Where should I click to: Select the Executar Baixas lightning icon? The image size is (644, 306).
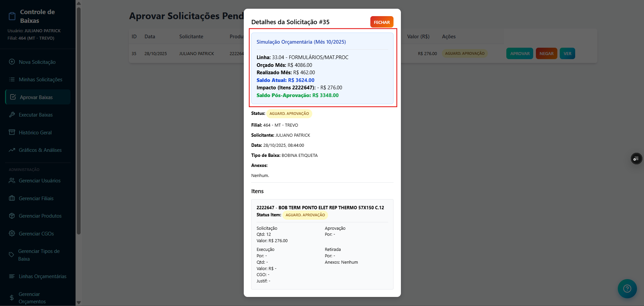tap(12, 115)
